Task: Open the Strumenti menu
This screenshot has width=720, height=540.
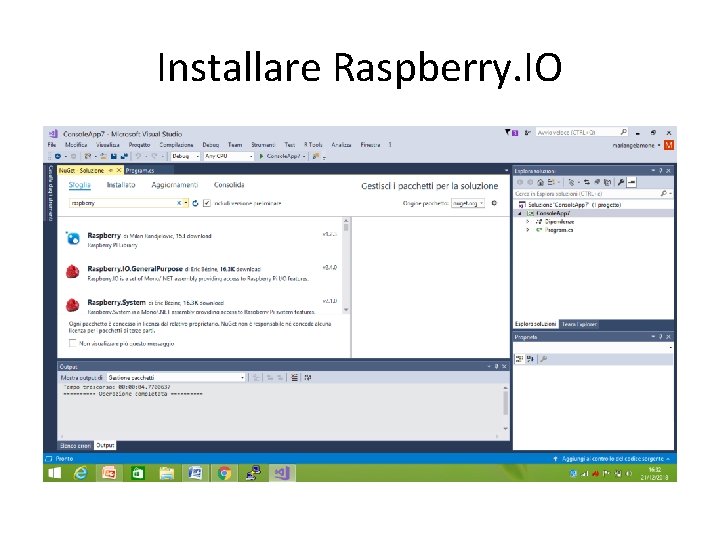Action: tap(263, 145)
